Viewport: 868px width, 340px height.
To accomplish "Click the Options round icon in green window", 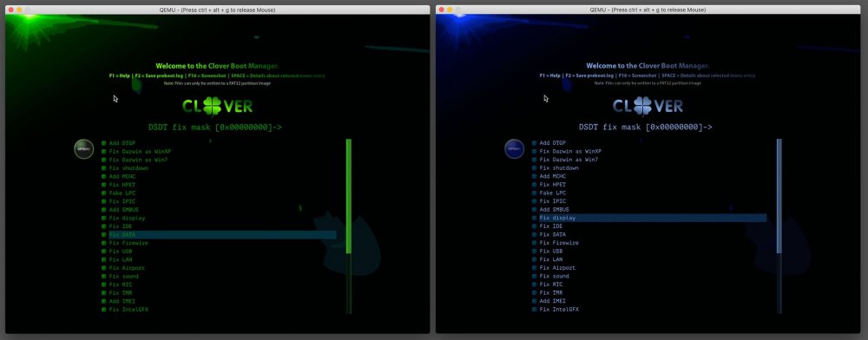I will pos(83,148).
